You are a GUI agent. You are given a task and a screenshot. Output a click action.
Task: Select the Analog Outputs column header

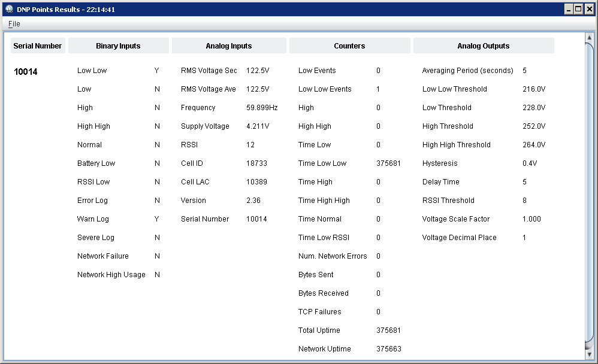coord(483,45)
